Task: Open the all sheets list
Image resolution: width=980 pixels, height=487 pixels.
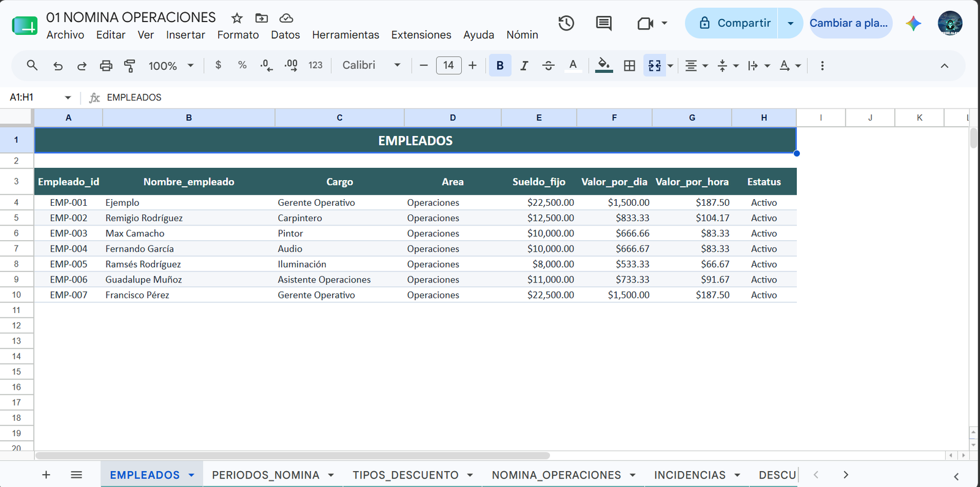Action: 76,475
